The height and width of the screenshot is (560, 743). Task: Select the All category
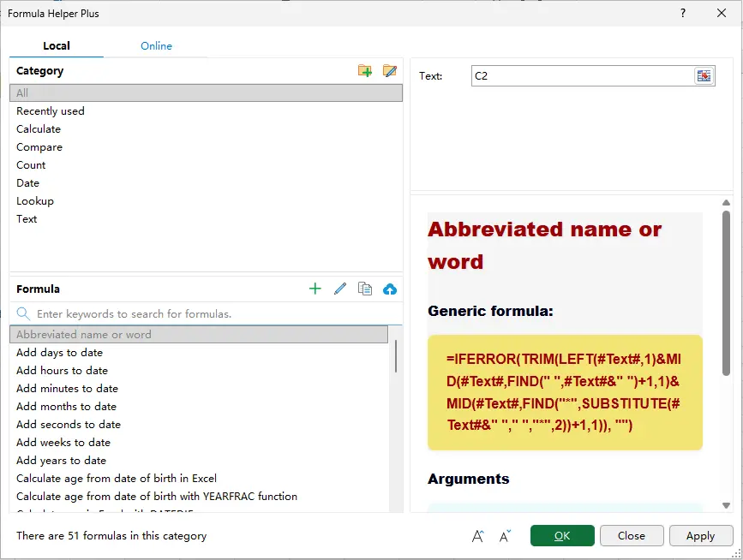click(207, 92)
